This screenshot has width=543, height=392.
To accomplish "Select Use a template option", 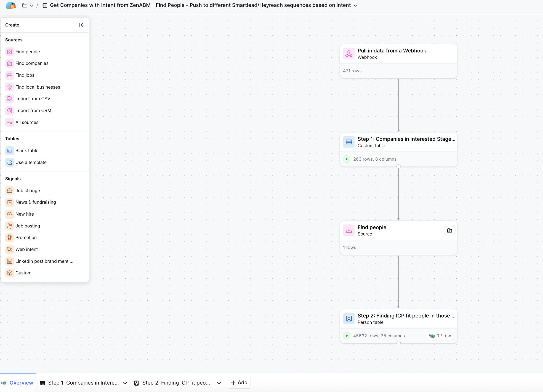I will pyautogui.click(x=31, y=163).
